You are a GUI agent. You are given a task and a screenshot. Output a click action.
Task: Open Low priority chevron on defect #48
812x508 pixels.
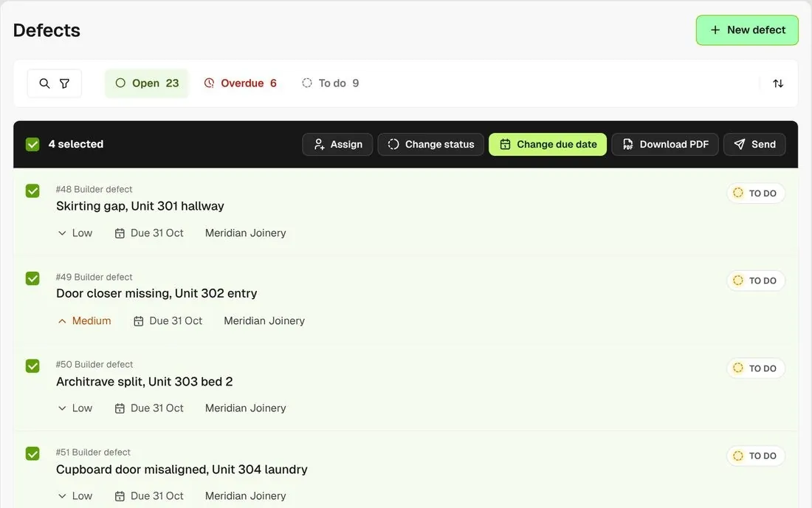pos(62,233)
